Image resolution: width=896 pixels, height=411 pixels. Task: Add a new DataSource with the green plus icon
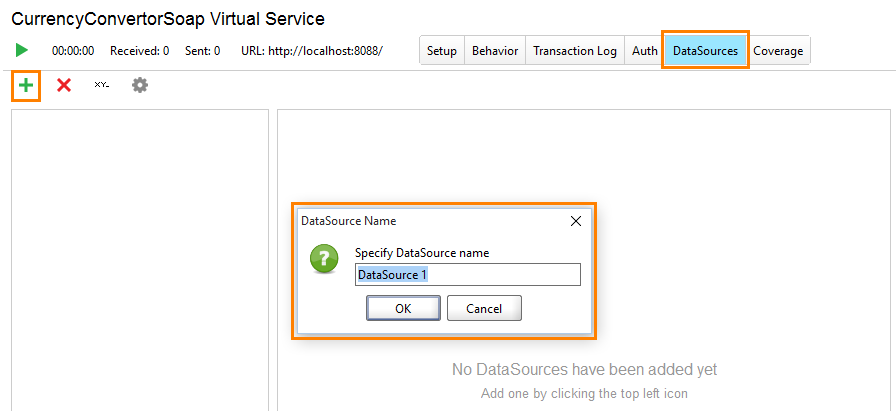point(26,86)
